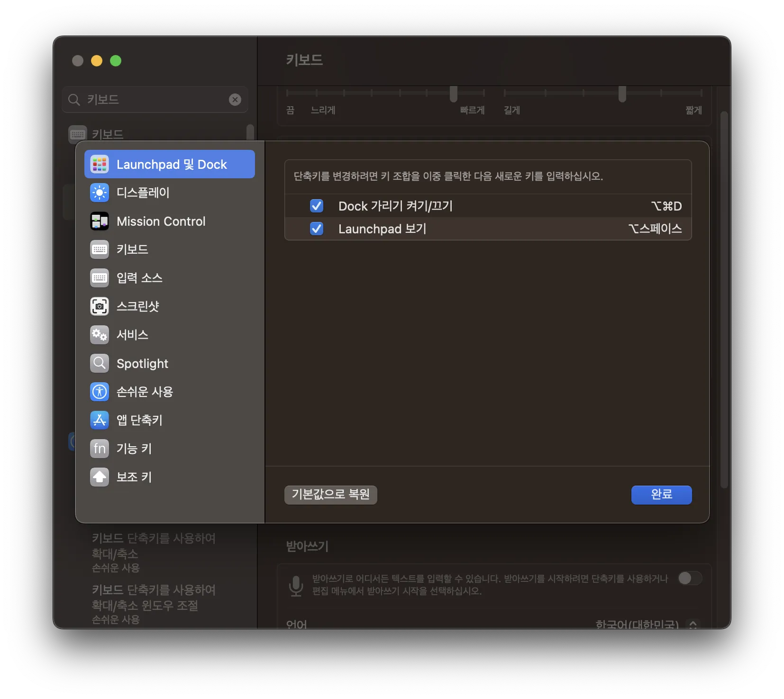Click the 앱 단축키 App Store icon
The height and width of the screenshot is (699, 784).
(100, 420)
